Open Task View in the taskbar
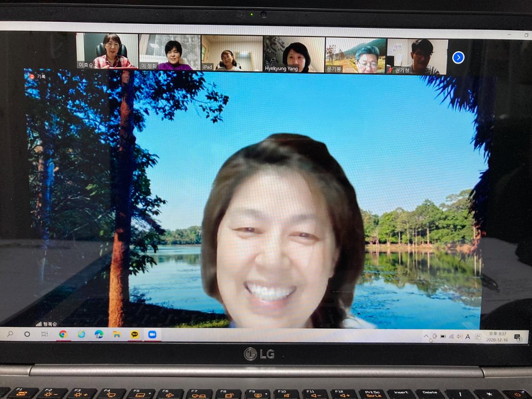The width and height of the screenshot is (532, 399). pos(44,334)
